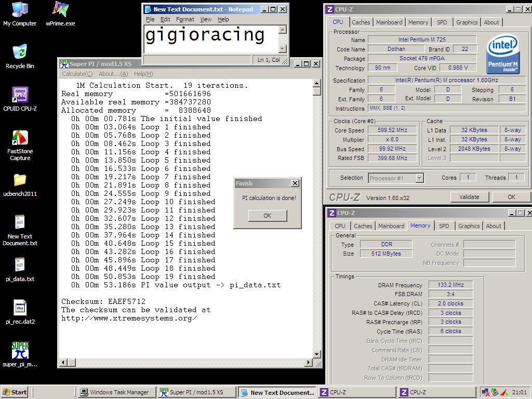The image size is (532, 399).
Task: Click OK button in CPU-Z
Action: pos(511,197)
